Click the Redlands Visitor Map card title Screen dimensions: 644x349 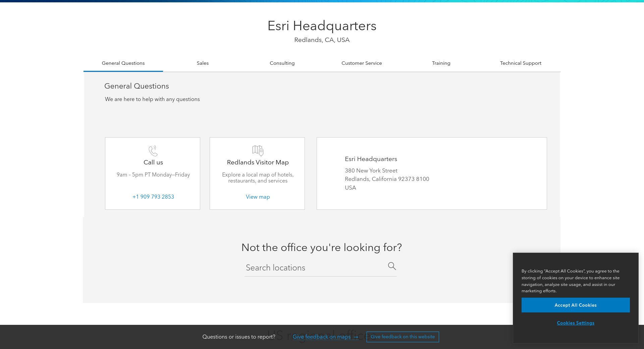click(258, 162)
